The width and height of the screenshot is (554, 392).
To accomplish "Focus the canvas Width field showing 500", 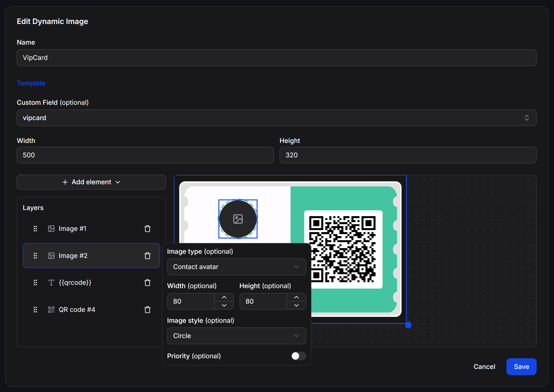I will pyautogui.click(x=145, y=155).
